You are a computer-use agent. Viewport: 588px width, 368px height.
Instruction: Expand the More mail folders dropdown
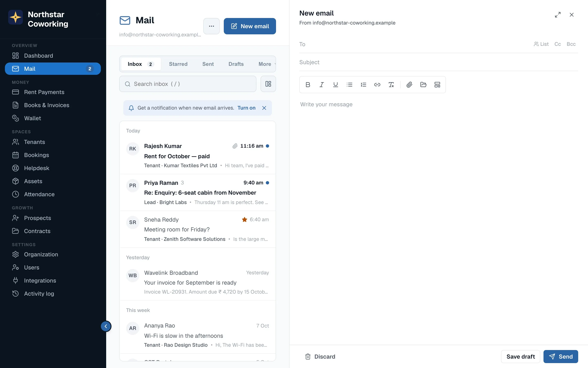(266, 64)
